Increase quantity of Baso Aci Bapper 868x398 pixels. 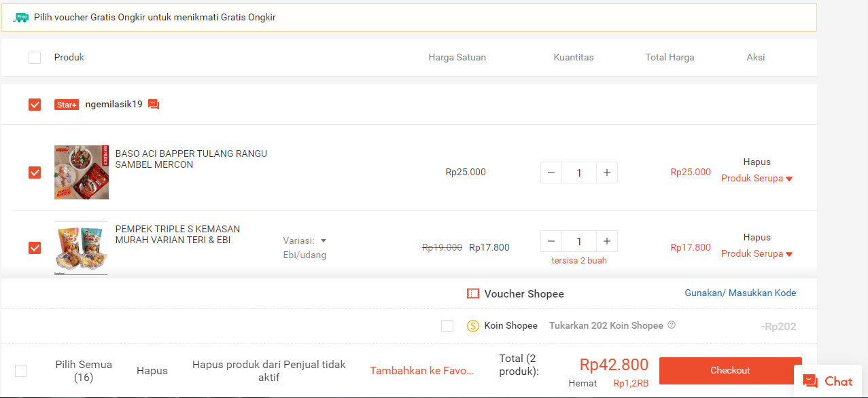[x=607, y=173]
